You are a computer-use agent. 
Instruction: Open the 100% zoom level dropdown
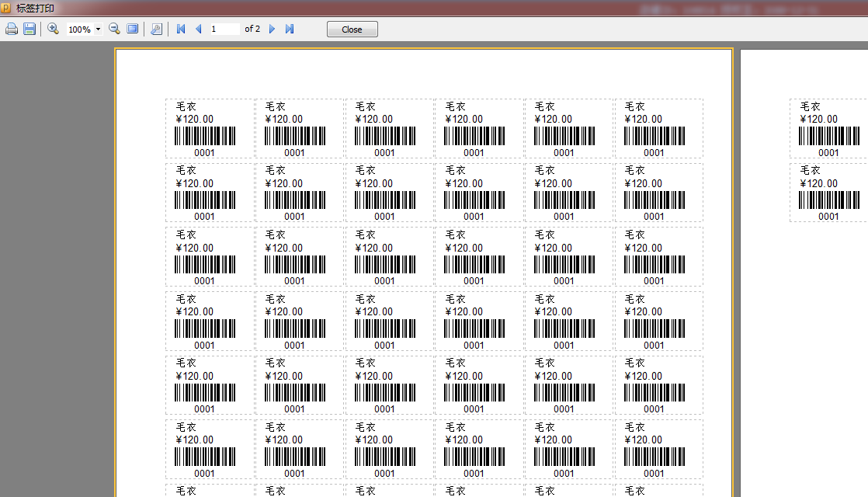coord(85,30)
